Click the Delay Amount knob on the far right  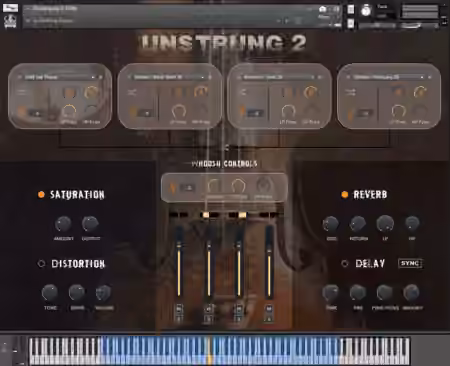click(412, 293)
